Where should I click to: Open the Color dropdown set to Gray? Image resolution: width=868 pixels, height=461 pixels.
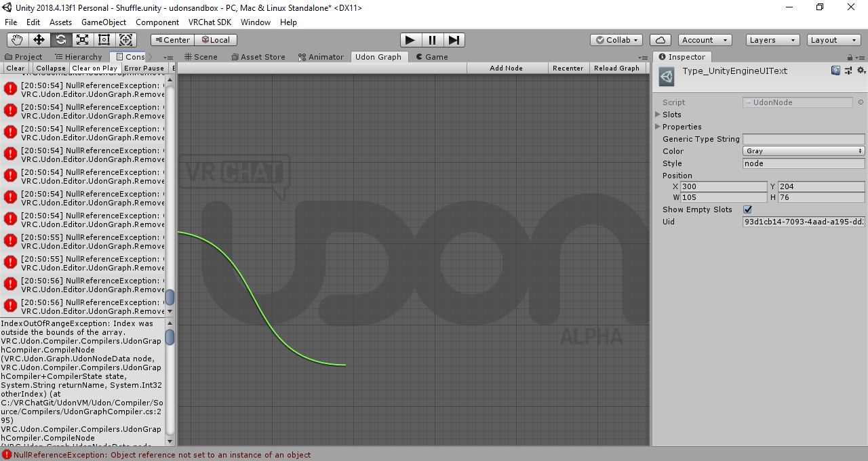804,151
